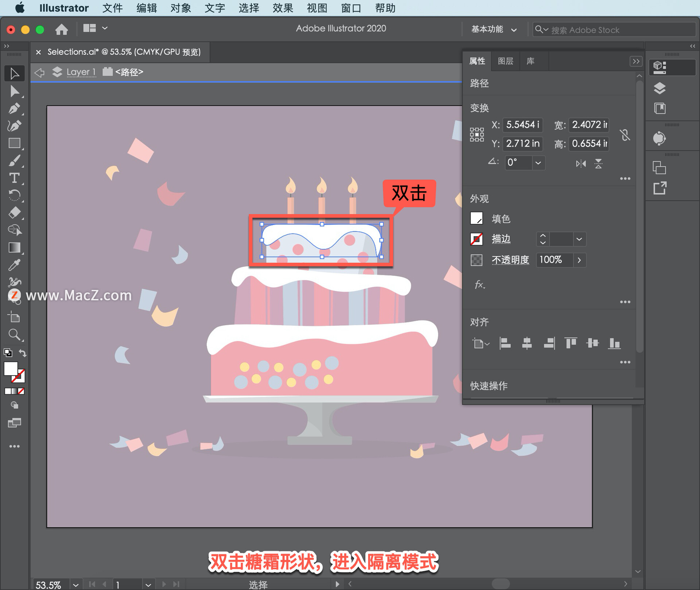
Task: Open the Align To dropdown
Action: 481,343
